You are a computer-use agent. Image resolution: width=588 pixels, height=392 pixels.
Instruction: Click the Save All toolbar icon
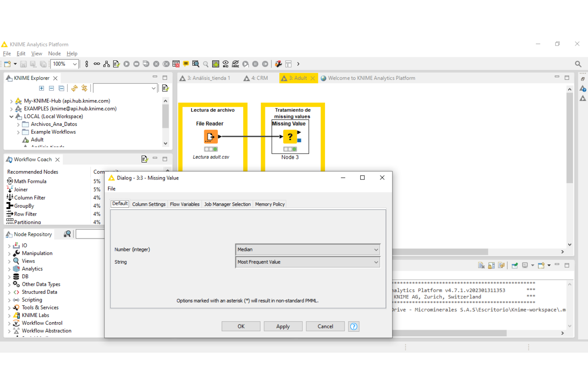pyautogui.click(x=43, y=64)
